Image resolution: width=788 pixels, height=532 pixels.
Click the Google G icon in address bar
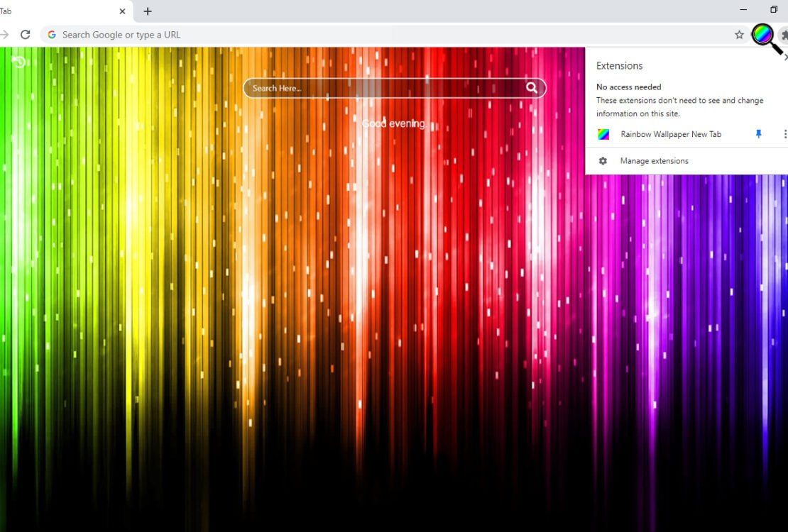51,34
